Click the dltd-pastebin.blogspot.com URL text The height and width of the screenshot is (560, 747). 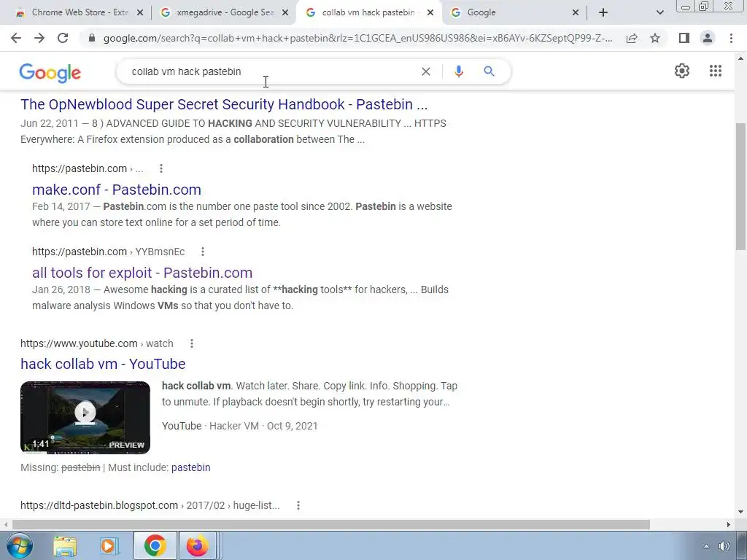[x=150, y=505]
